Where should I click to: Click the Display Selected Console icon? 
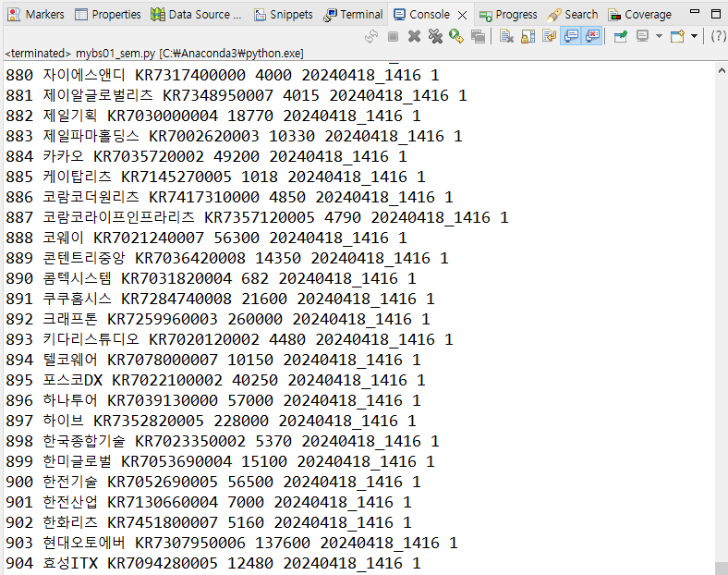[x=643, y=36]
